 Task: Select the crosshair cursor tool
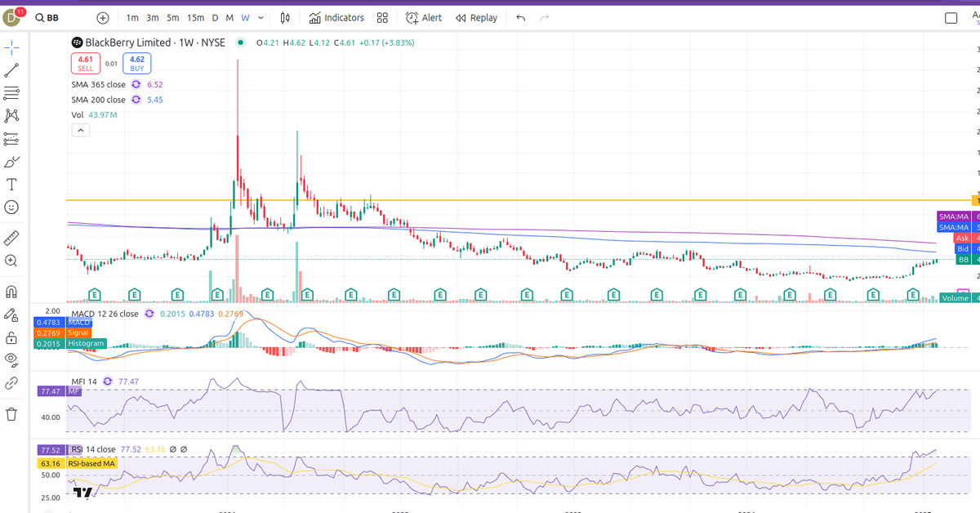tap(11, 47)
